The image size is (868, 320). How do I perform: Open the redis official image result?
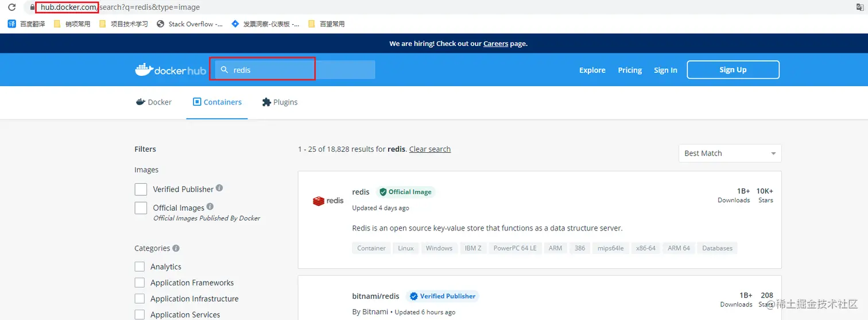tap(361, 192)
